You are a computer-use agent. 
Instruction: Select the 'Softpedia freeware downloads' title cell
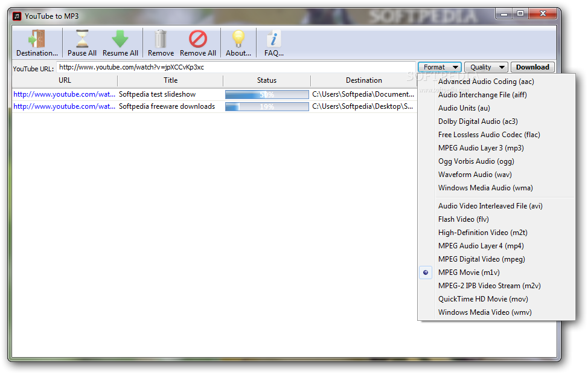pos(167,106)
